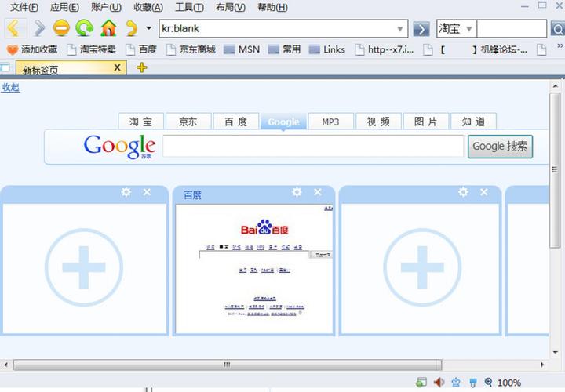Close the 百度 speed-dial tile
This screenshot has height=392, width=565.
(318, 192)
